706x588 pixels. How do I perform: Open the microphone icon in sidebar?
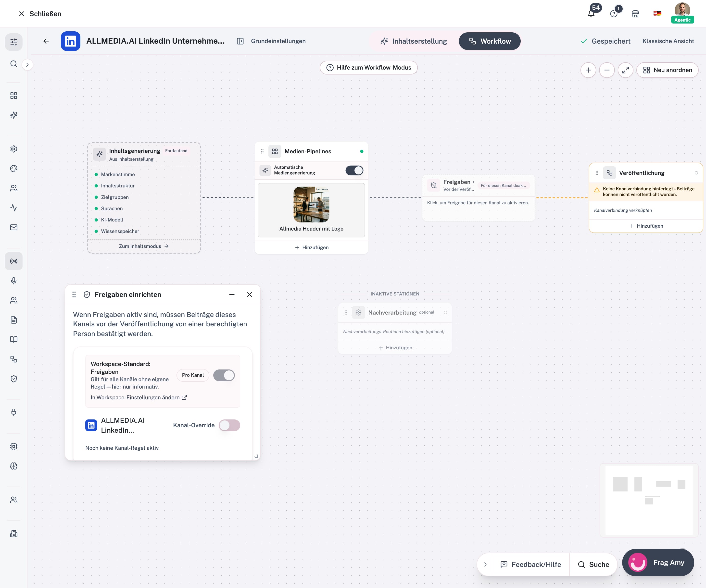tap(14, 281)
